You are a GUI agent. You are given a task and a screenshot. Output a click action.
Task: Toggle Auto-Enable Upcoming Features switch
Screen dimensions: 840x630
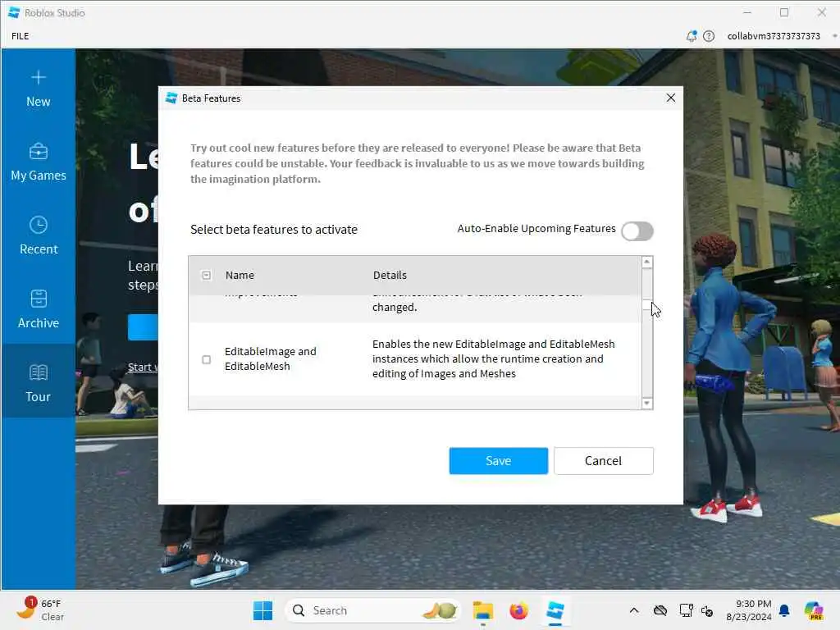(637, 231)
